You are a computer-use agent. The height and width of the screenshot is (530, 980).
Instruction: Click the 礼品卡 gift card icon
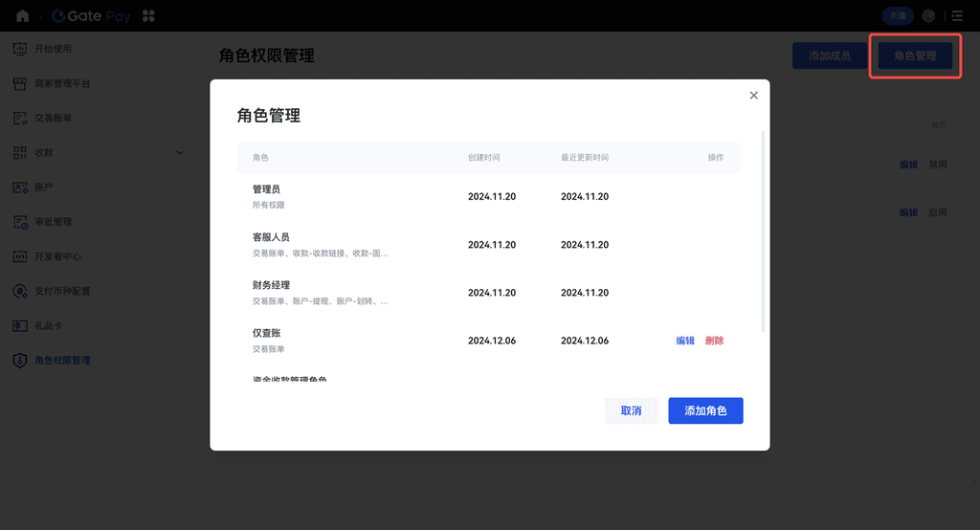(x=19, y=325)
